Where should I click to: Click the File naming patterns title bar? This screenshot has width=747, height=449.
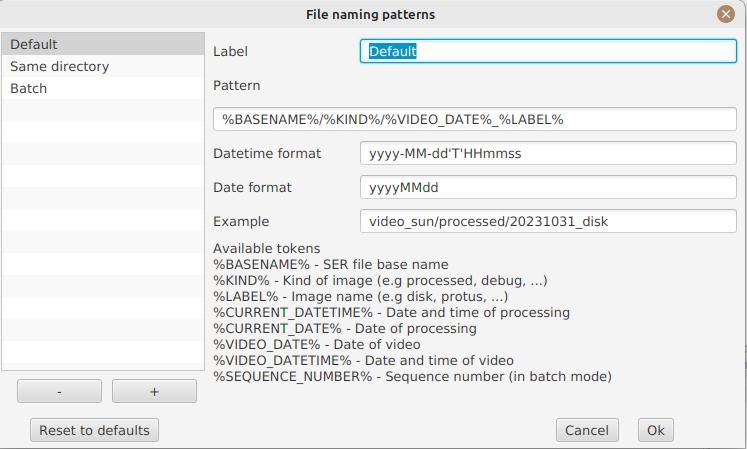(x=370, y=14)
